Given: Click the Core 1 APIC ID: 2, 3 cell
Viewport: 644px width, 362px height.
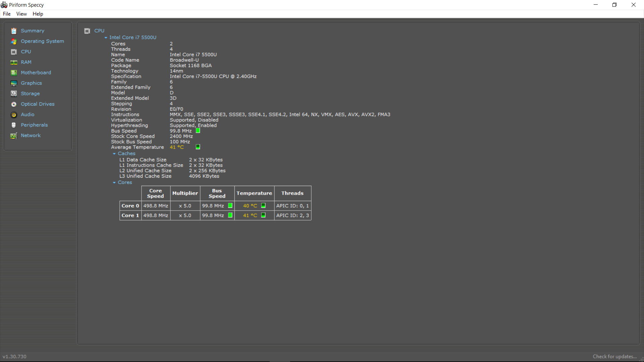Looking at the screenshot, I should [292, 216].
